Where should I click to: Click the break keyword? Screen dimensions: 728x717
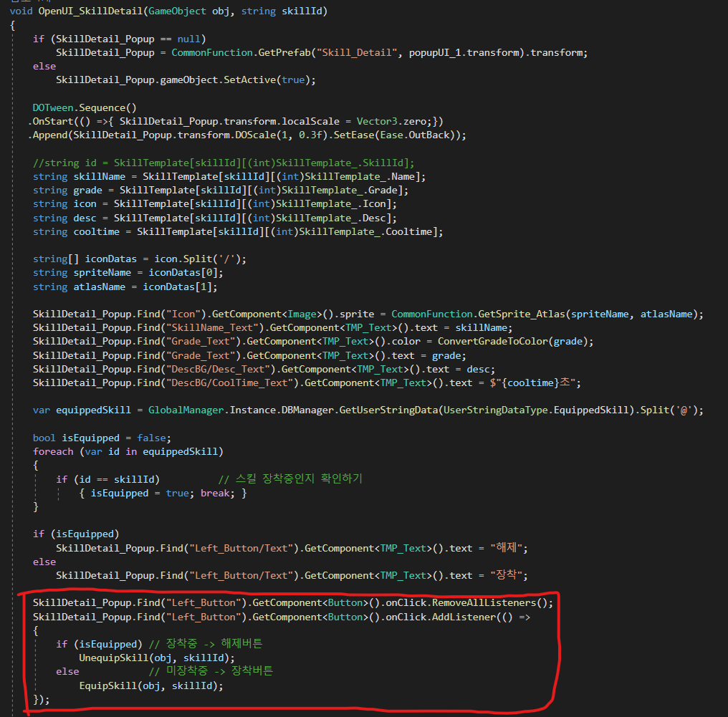coord(215,493)
